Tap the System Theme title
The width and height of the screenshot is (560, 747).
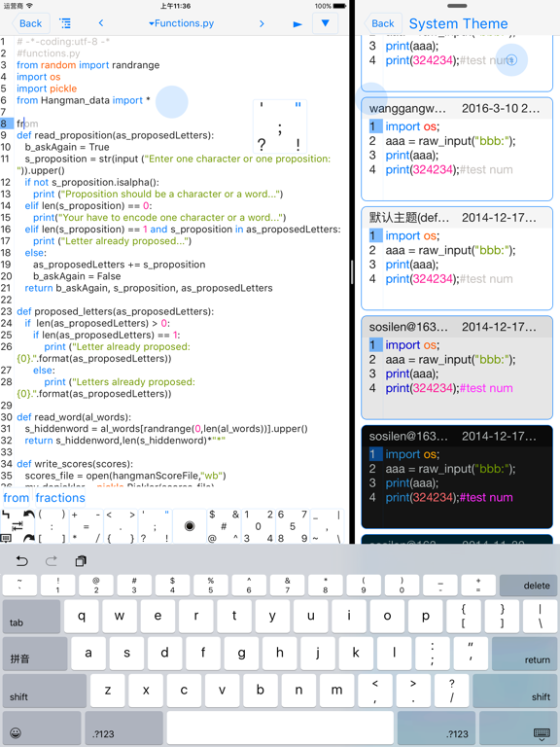click(458, 23)
